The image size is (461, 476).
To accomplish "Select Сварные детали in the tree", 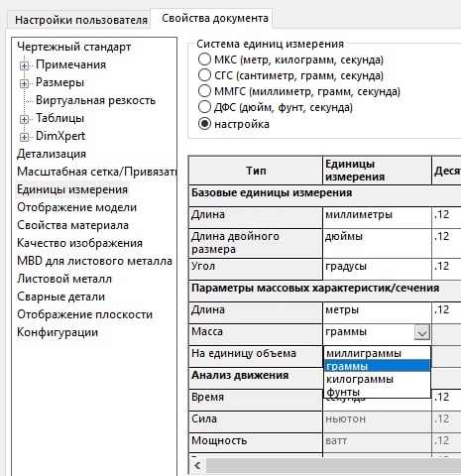I will pyautogui.click(x=60, y=297).
